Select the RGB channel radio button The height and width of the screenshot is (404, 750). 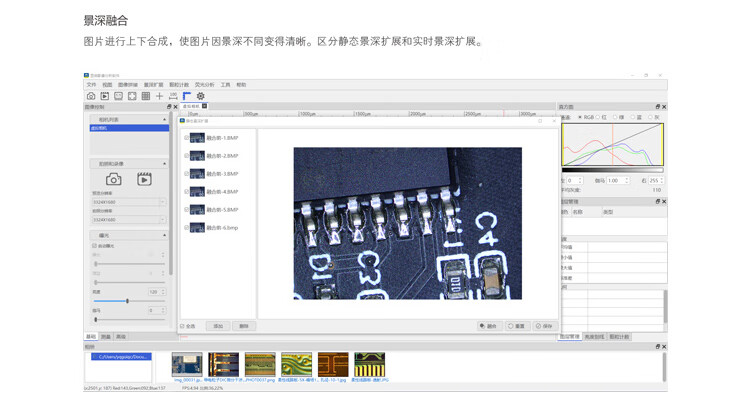point(580,117)
